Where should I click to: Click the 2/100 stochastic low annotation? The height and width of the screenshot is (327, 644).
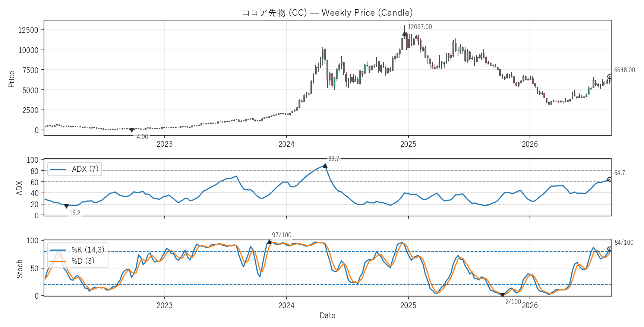[x=513, y=302]
